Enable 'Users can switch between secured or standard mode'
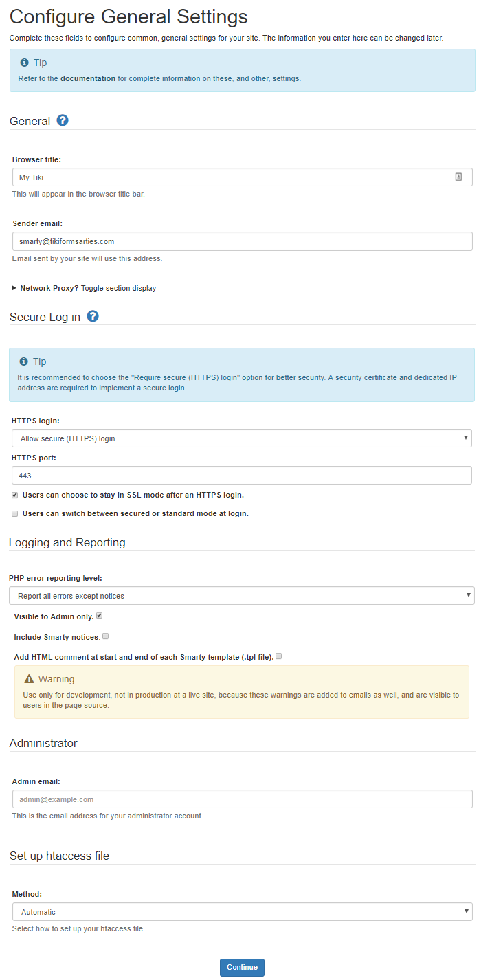481x980 pixels. (15, 513)
